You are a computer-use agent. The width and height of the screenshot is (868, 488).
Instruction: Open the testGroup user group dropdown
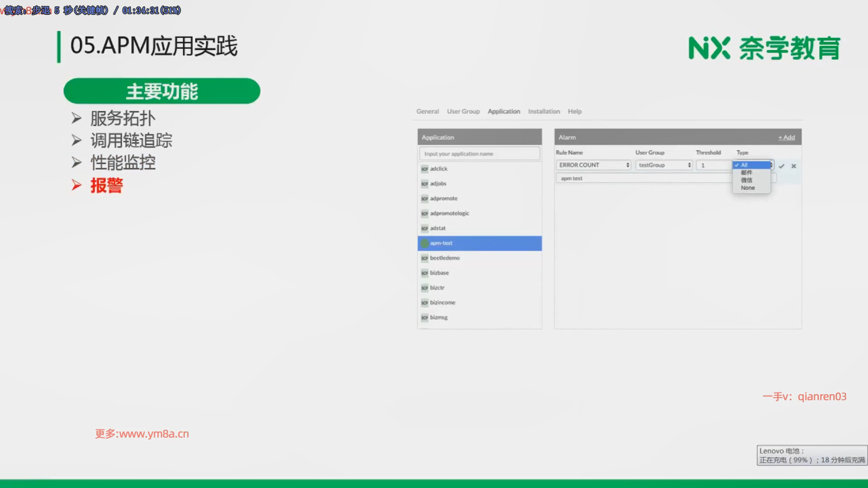(x=664, y=165)
